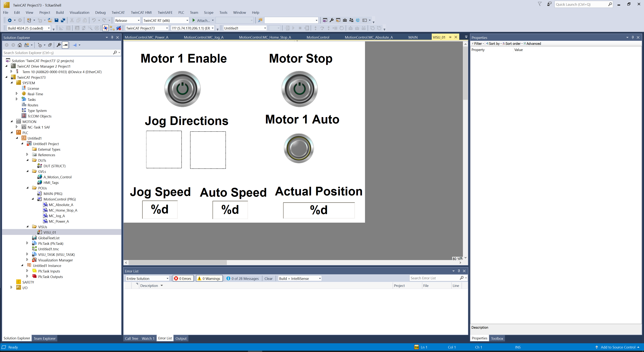Open the TwinSAFE menu
The image size is (644, 352).
click(165, 13)
